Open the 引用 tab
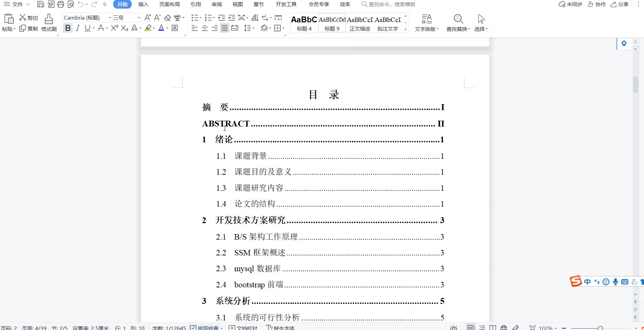The height and width of the screenshot is (330, 644). coord(195,4)
